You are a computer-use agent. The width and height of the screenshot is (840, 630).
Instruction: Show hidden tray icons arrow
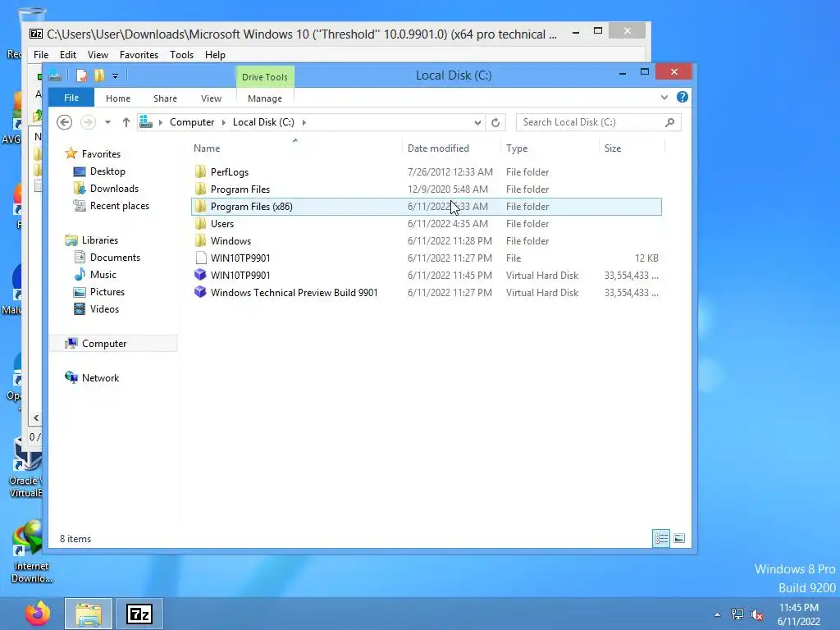717,614
